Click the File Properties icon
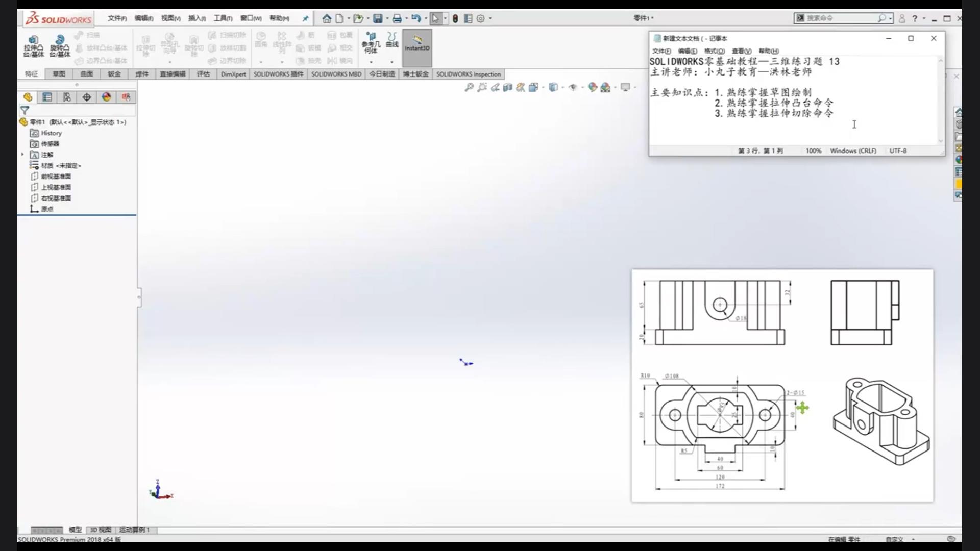 [468, 18]
